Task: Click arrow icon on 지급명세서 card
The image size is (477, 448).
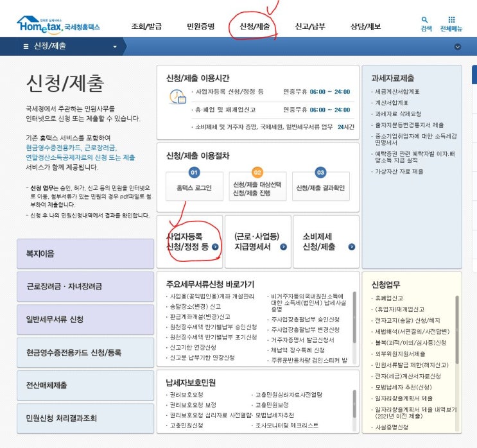Action: 284,246
